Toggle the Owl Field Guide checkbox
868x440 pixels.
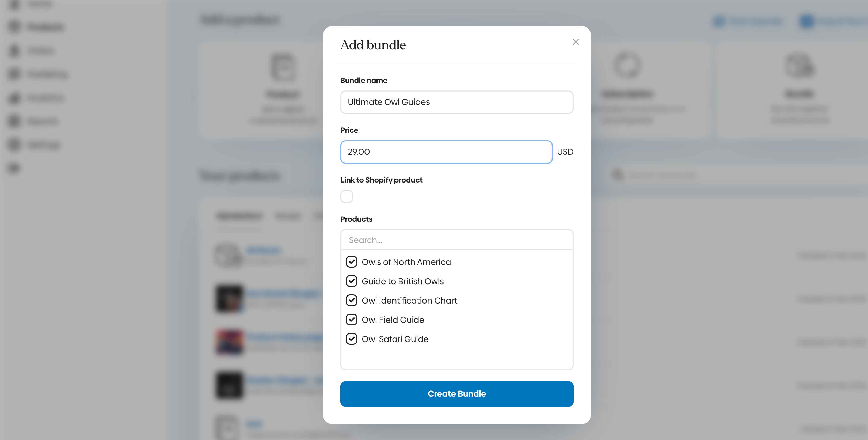pyautogui.click(x=351, y=319)
